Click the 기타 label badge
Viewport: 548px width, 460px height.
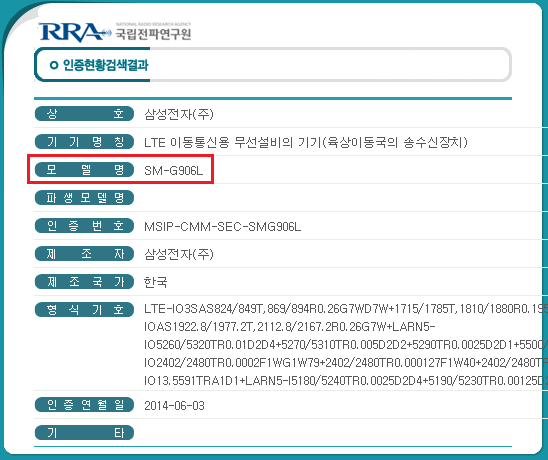[x=84, y=433]
